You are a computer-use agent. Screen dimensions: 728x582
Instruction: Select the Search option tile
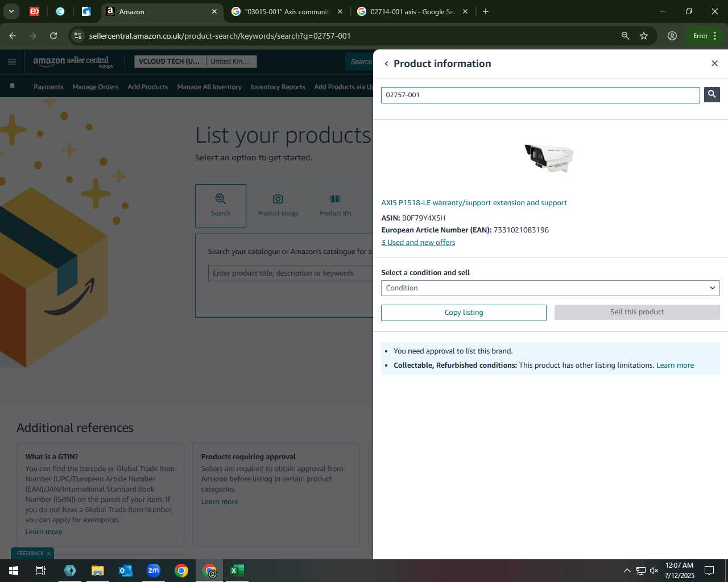click(x=221, y=205)
